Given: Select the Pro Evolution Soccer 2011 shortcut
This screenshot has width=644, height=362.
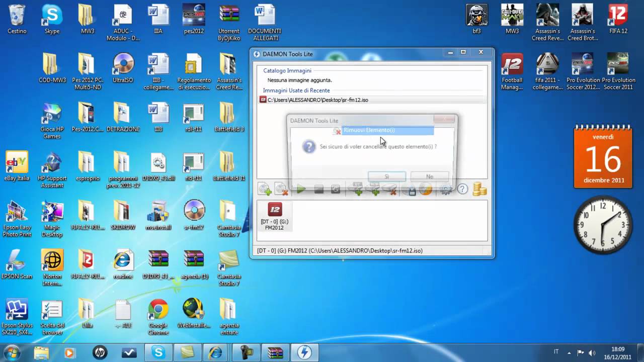Looking at the screenshot, I should pyautogui.click(x=618, y=72).
